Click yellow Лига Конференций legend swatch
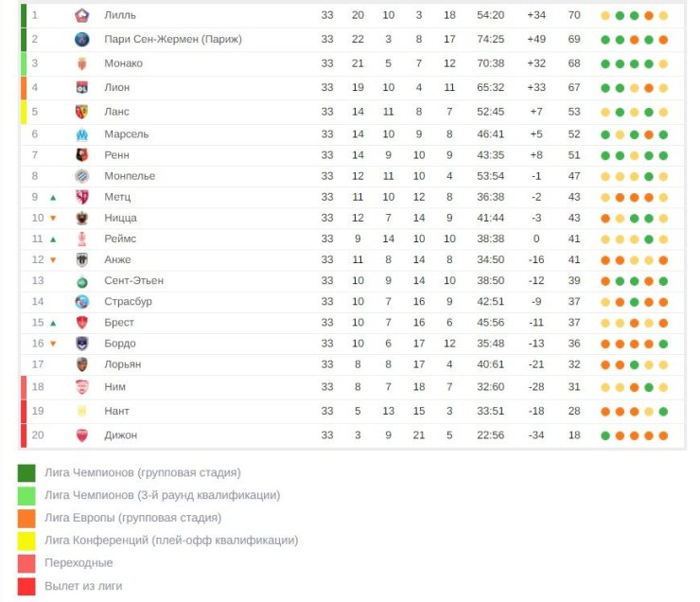Screen dimensions: 700x602 point(26,540)
